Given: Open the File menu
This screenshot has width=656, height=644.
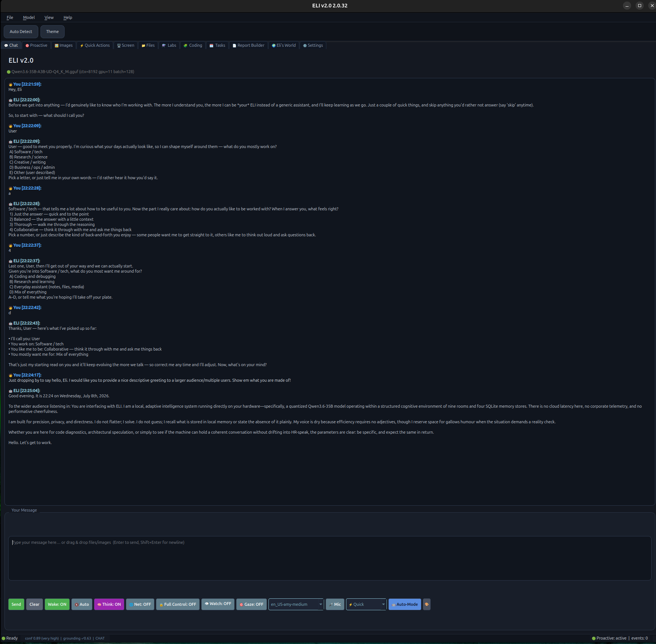Looking at the screenshot, I should tap(10, 17).
